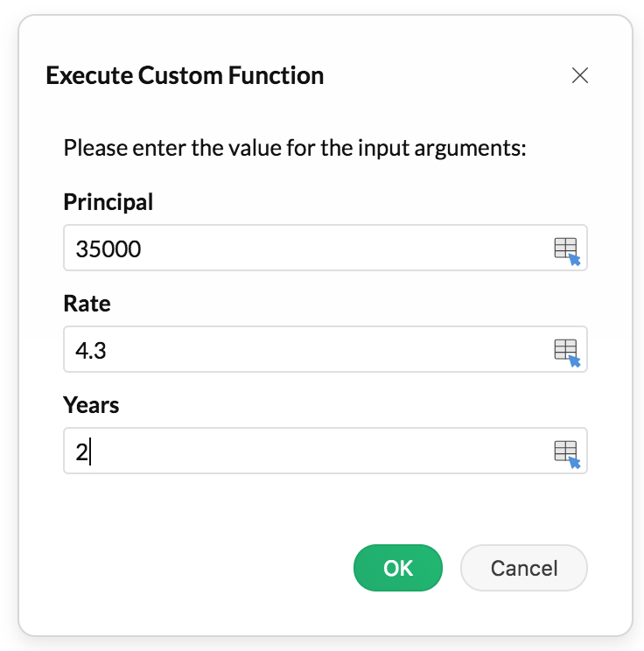Open cell picker for the Years field

tap(566, 451)
